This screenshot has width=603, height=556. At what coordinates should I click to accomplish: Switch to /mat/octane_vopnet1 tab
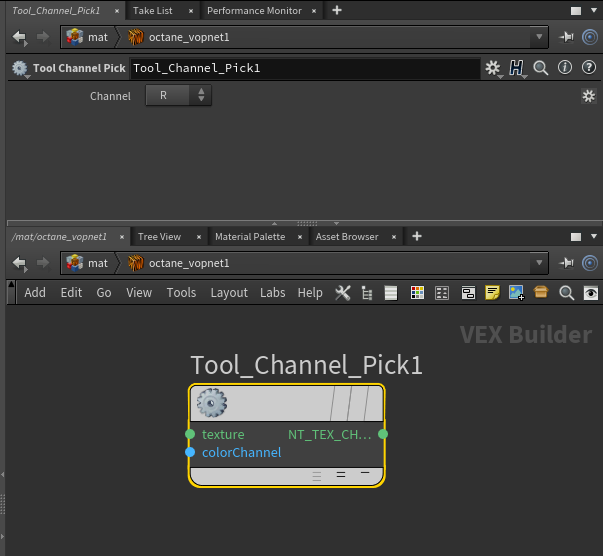tap(59, 237)
